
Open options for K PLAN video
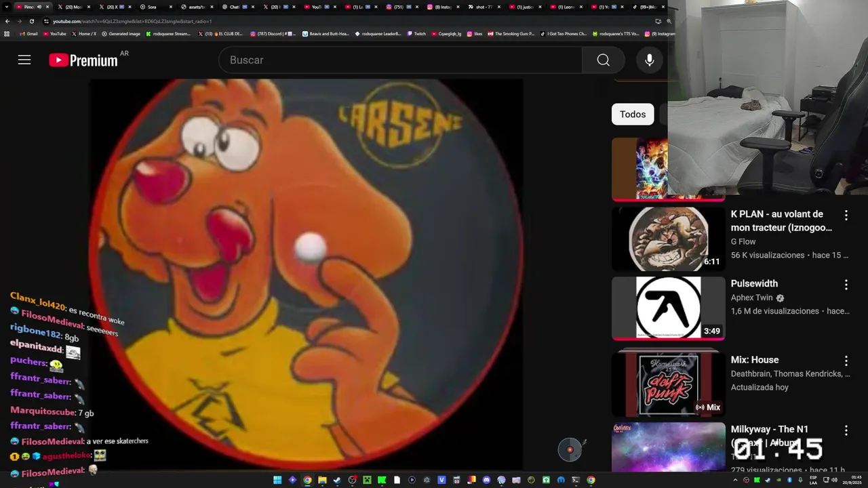point(846,216)
